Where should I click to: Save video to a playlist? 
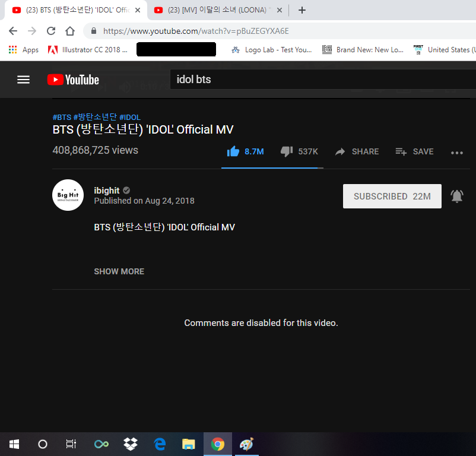[x=414, y=151]
